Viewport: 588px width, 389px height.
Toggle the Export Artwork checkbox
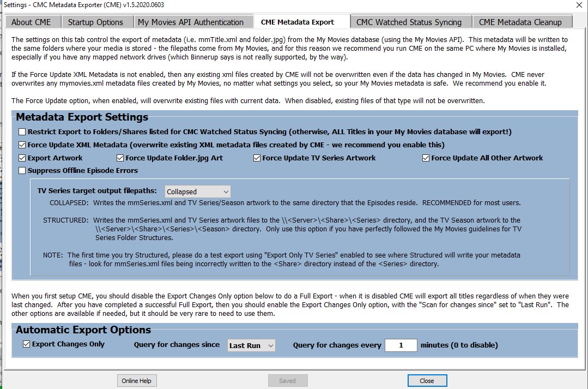pyautogui.click(x=22, y=158)
